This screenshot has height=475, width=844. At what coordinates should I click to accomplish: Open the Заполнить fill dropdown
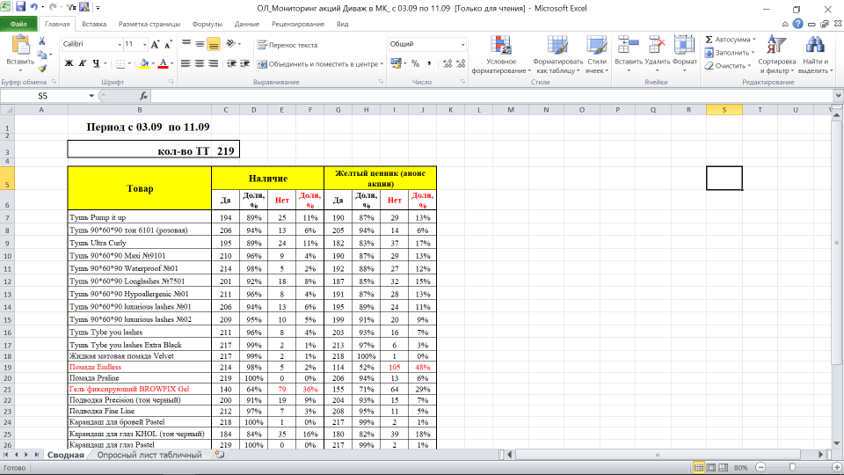752,52
